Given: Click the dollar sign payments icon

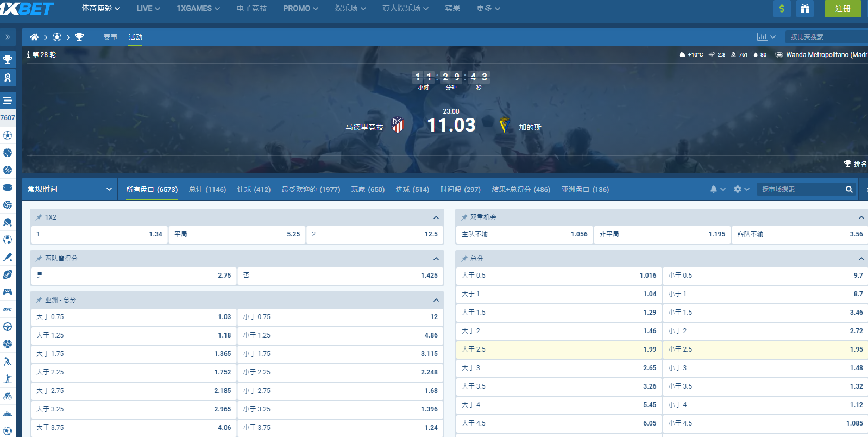Looking at the screenshot, I should click(x=782, y=9).
